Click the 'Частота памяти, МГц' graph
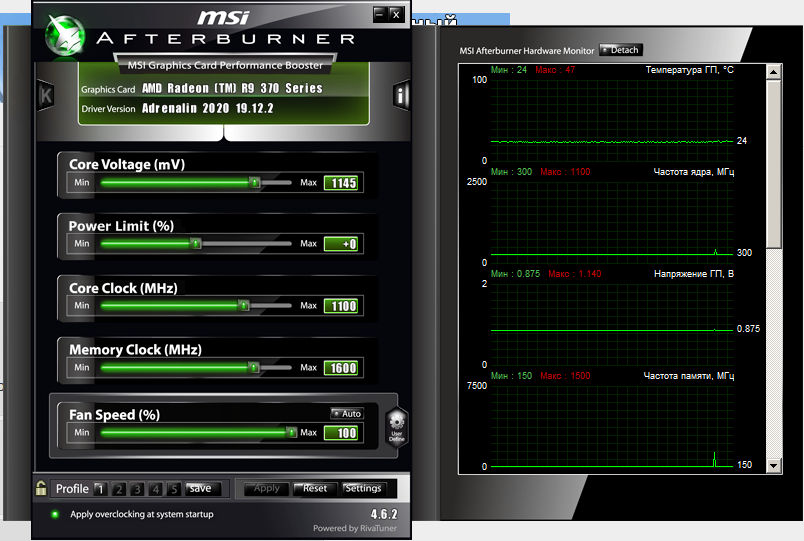 point(612,426)
